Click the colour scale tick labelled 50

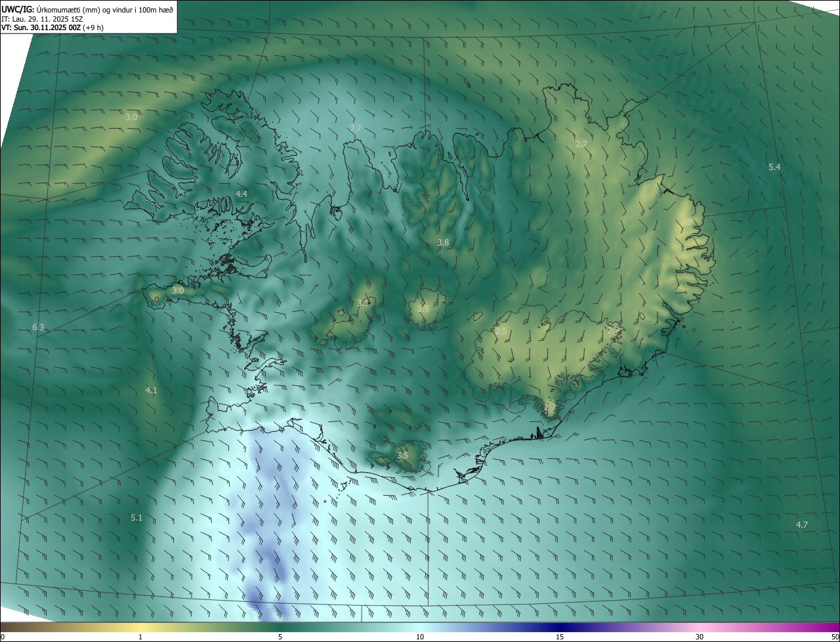[835, 637]
